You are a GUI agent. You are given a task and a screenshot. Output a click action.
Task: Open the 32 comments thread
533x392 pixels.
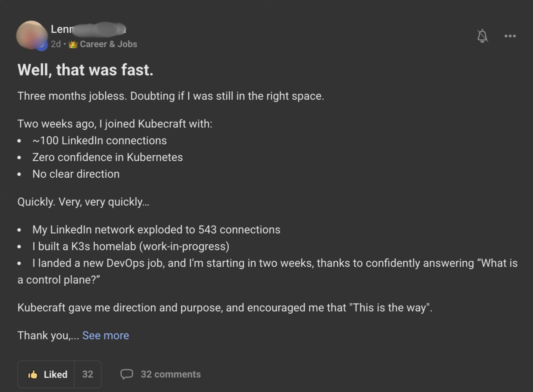(171, 374)
